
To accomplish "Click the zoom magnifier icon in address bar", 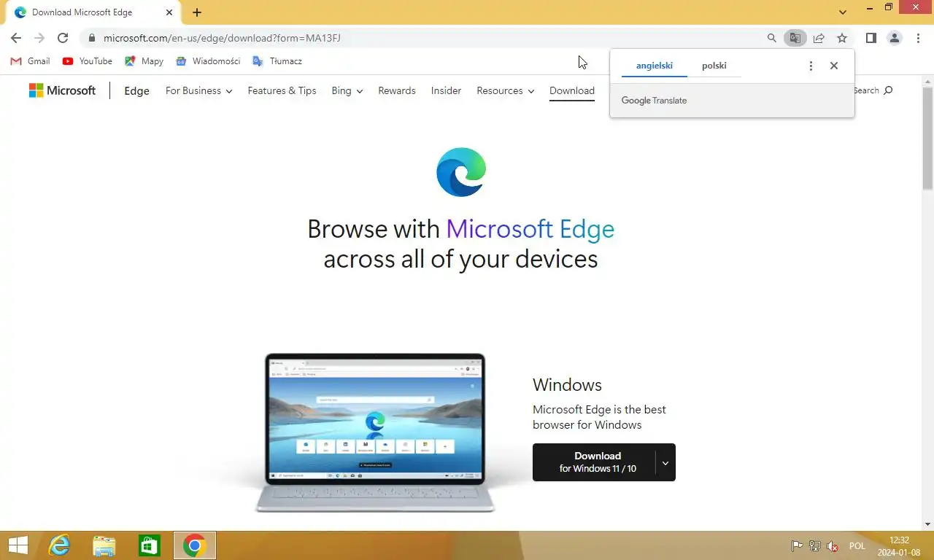I will [x=772, y=38].
